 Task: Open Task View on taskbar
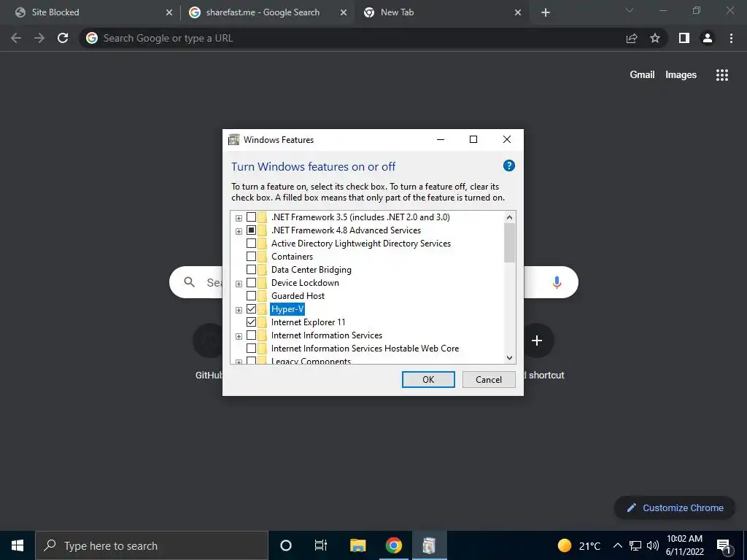point(321,545)
